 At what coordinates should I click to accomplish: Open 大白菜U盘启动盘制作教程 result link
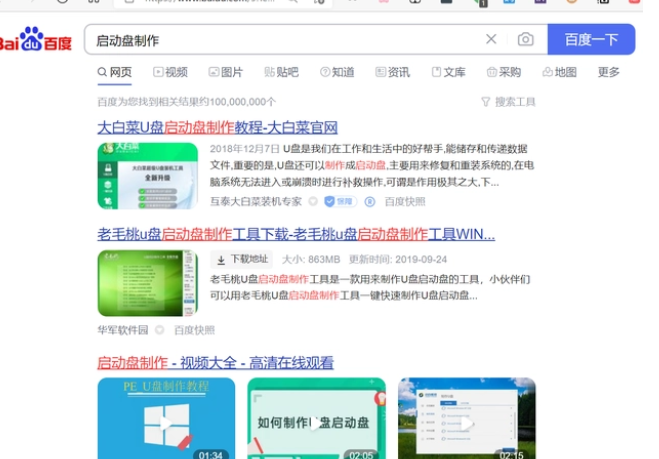(217, 127)
